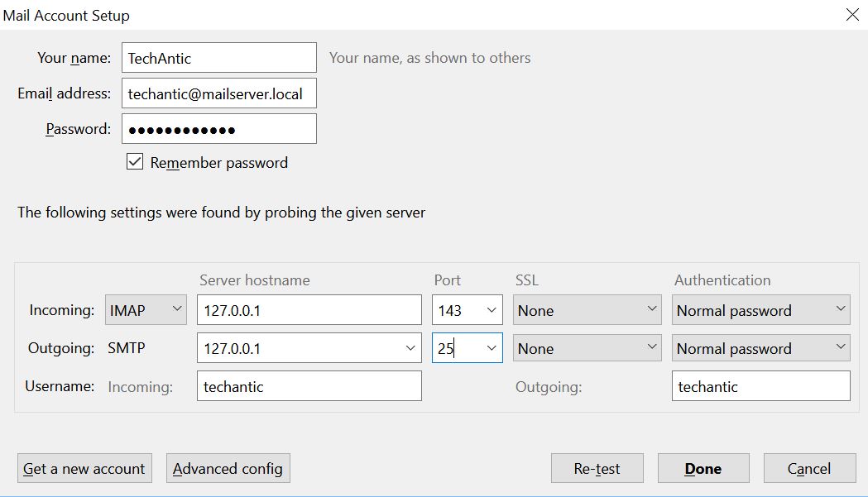The width and height of the screenshot is (868, 497).
Task: Toggle the Remember password checkbox
Action: click(135, 162)
